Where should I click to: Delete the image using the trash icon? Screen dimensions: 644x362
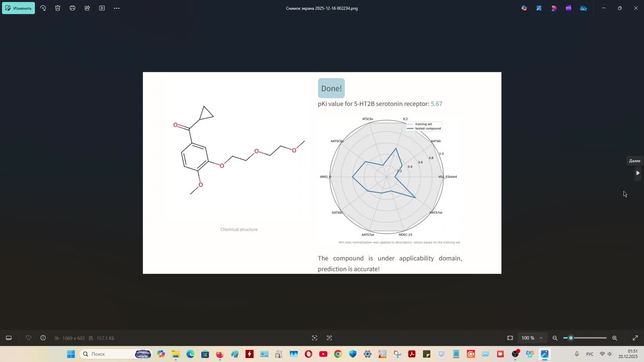(x=58, y=8)
